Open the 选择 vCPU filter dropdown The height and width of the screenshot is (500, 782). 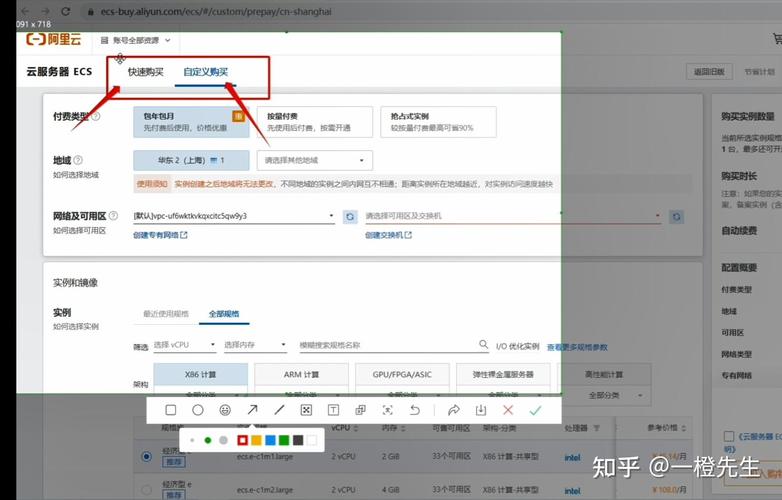[x=185, y=344]
